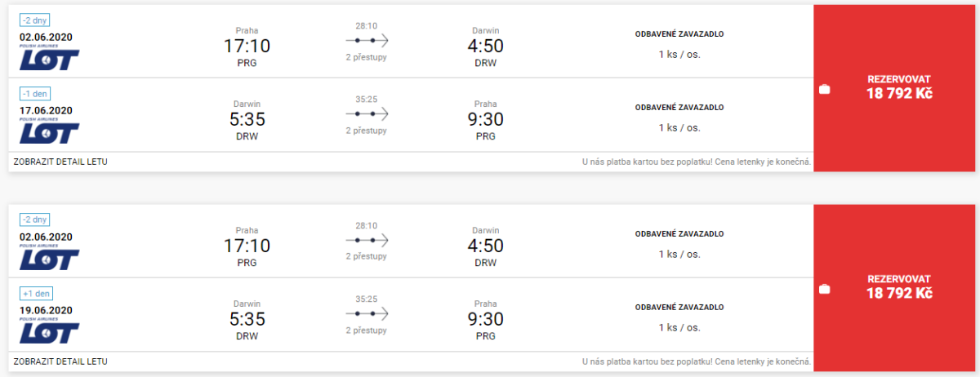Click route arrow icon for 17.06.2020 return flight
Viewport: 980px width, 377px height.
coord(367,113)
